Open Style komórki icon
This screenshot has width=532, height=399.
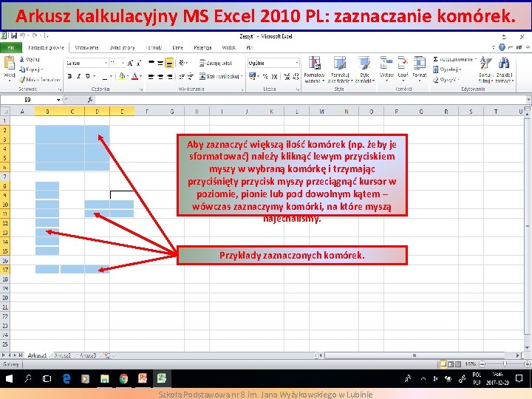pyautogui.click(x=364, y=63)
